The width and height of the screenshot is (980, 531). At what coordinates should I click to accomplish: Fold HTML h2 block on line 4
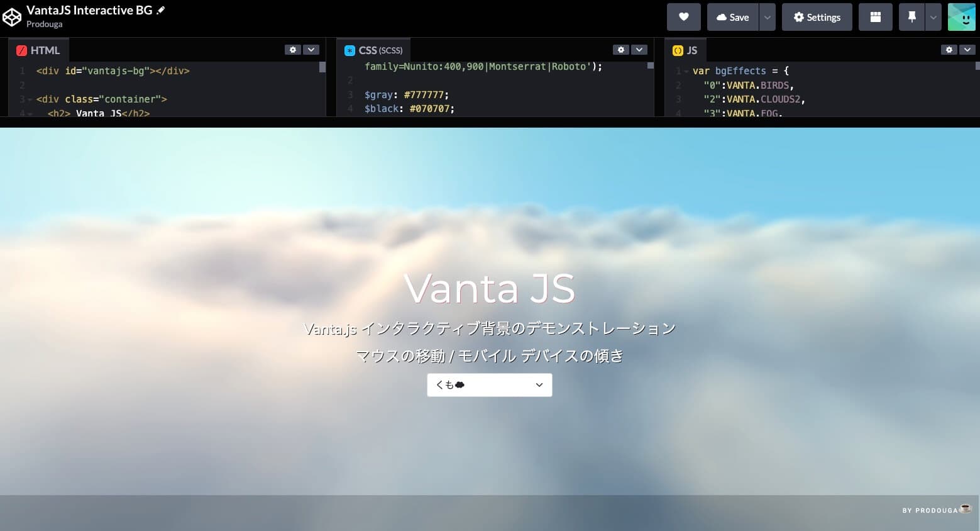click(30, 113)
